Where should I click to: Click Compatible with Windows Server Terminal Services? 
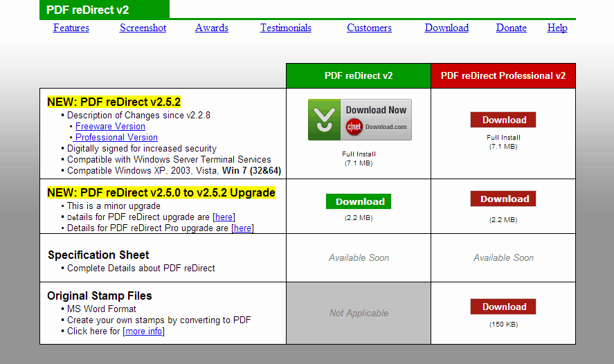pos(169,160)
